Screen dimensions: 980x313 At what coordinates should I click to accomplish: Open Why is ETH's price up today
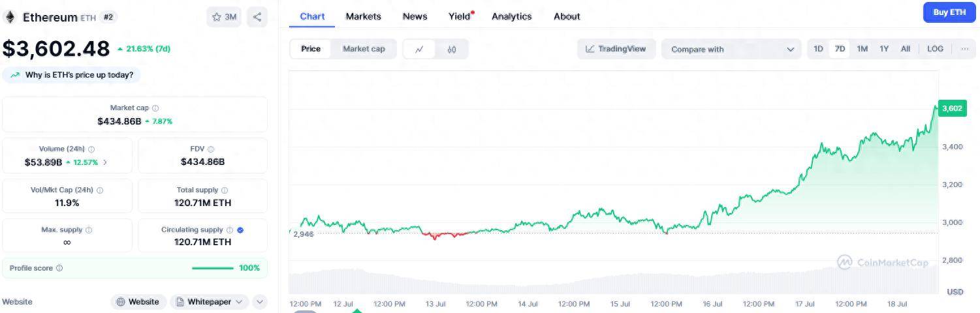[x=72, y=75]
